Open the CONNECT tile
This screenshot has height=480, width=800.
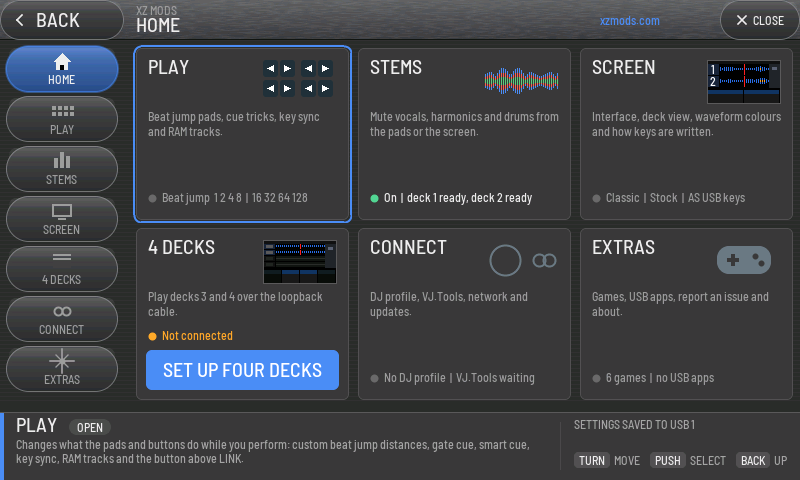[x=464, y=314]
